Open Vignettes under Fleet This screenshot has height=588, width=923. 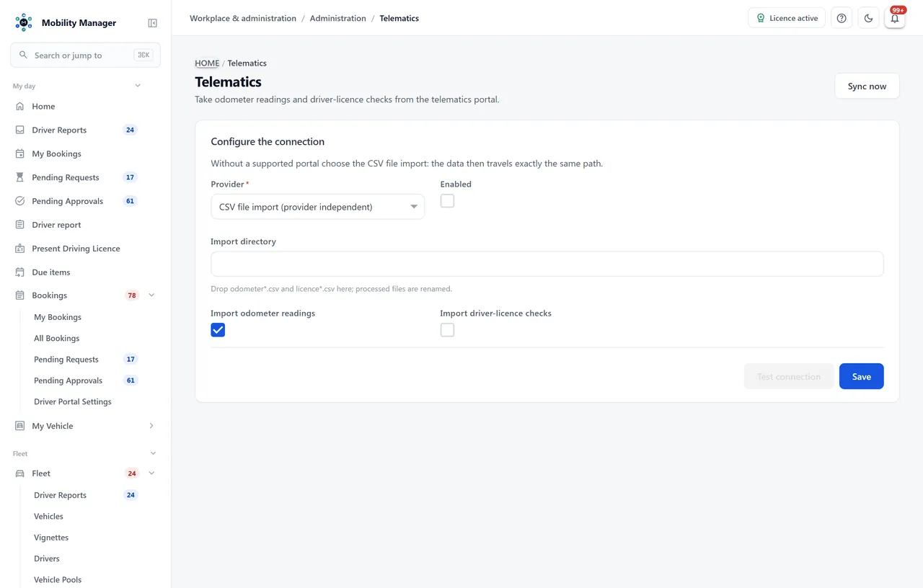51,538
